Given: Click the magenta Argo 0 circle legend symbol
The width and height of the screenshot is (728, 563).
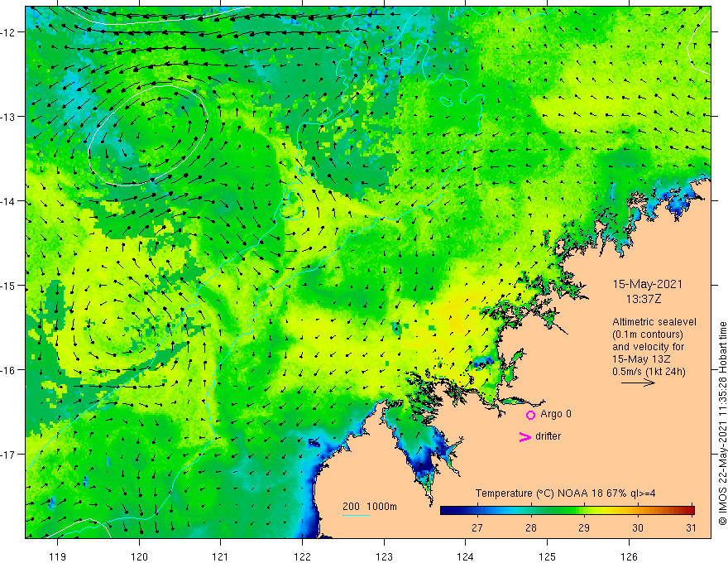Looking at the screenshot, I should tap(530, 415).
